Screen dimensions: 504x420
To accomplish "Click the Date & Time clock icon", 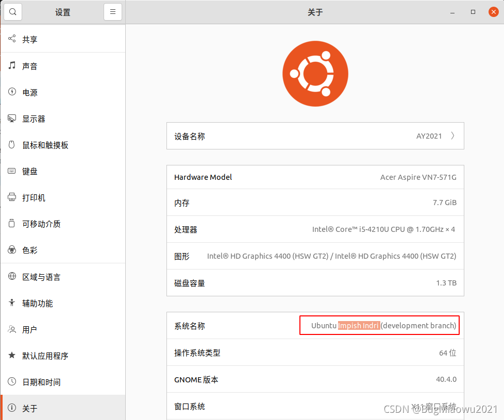I will pyautogui.click(x=12, y=381).
